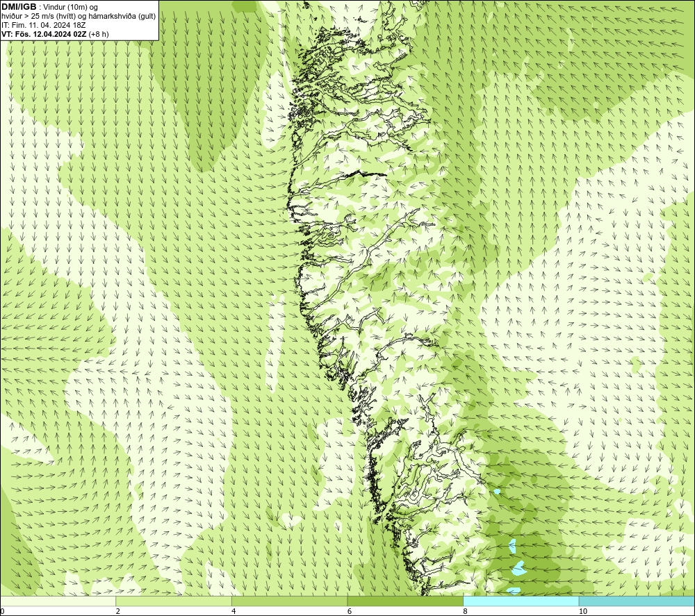This screenshot has width=695, height=616.
Task: Click the 'IT: Fim. 11. 04. 2024 18Z' line
Action: (43, 25)
